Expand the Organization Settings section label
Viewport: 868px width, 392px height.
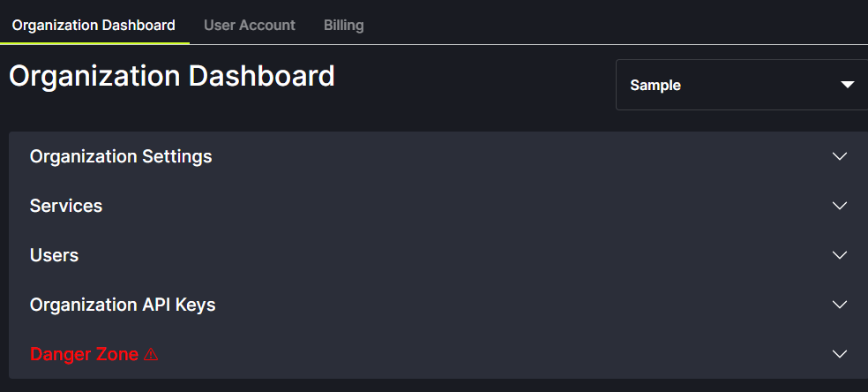(x=121, y=156)
